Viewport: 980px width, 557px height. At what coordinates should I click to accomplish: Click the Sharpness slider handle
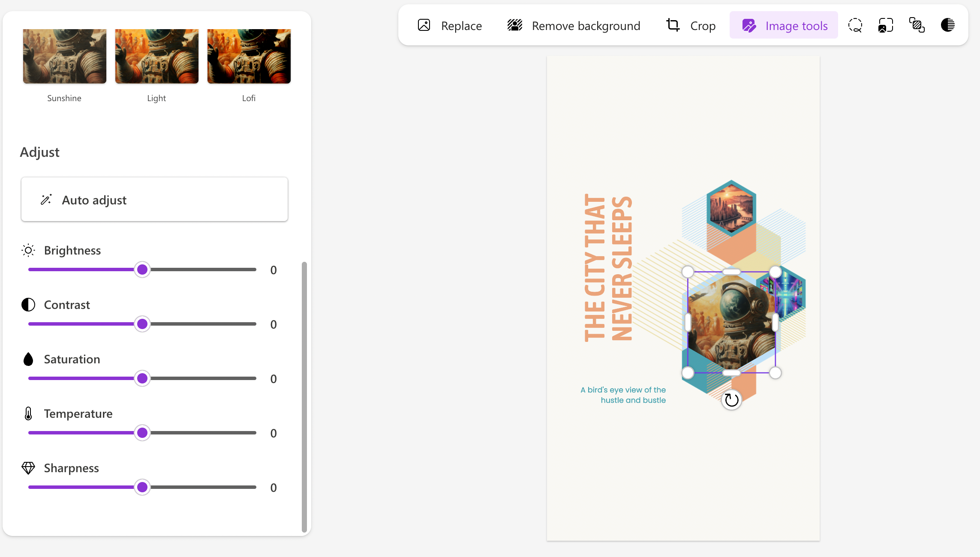click(x=142, y=487)
